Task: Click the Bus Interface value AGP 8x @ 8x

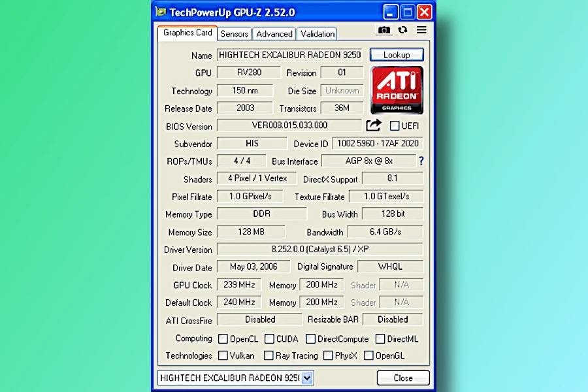Action: click(x=369, y=161)
